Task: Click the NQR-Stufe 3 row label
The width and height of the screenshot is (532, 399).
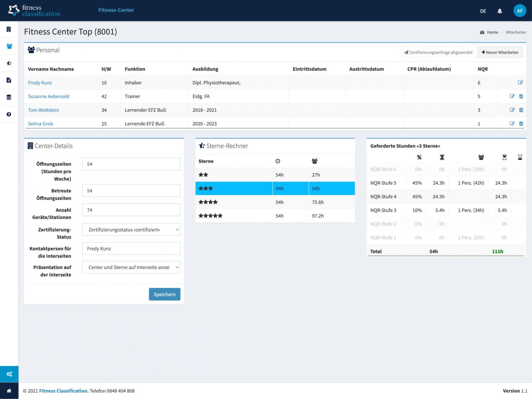Action: [383, 210]
